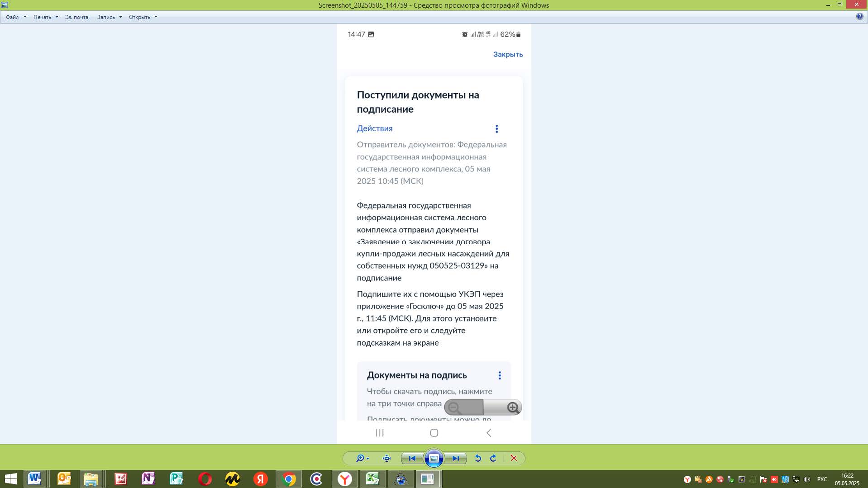This screenshot has height=488, width=868.
Task: Tap the Android back arrow
Action: click(x=489, y=433)
